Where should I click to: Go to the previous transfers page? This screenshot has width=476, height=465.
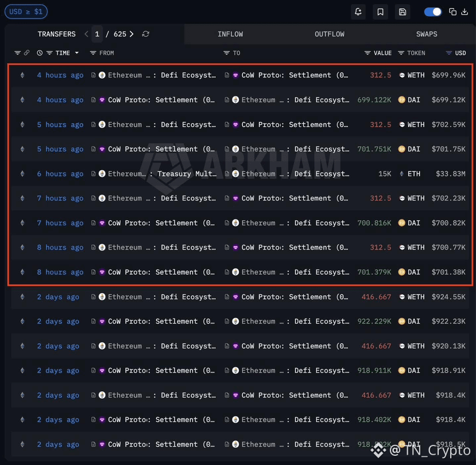point(87,34)
